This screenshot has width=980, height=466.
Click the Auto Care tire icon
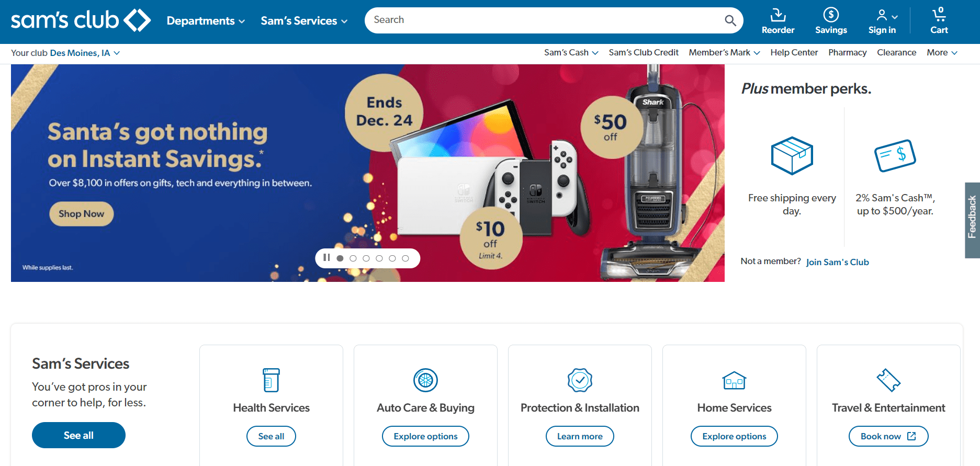pyautogui.click(x=425, y=380)
